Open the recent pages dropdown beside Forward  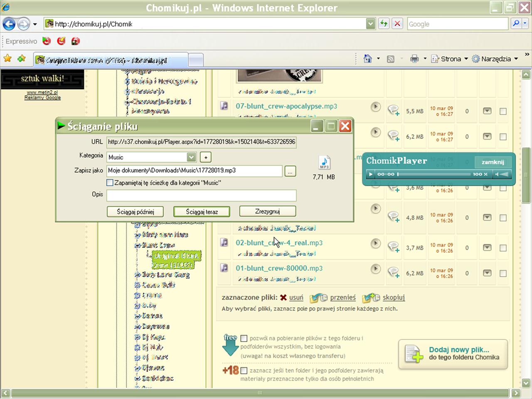pyautogui.click(x=35, y=24)
